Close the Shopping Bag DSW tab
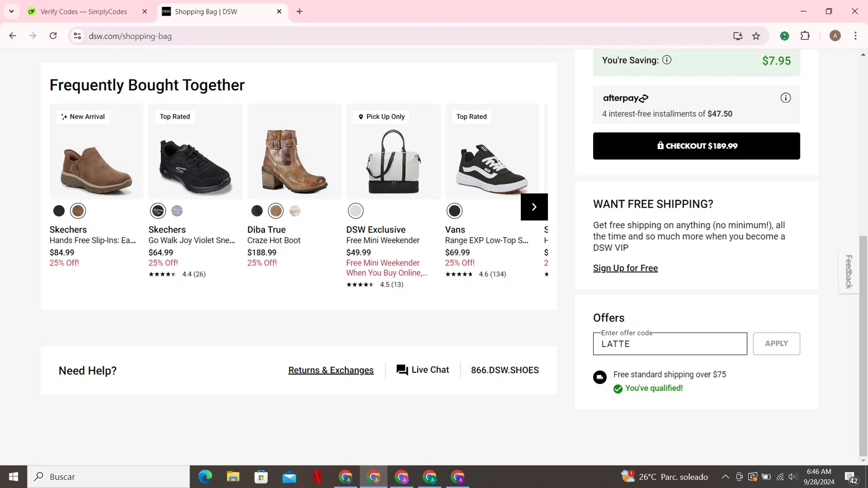The height and width of the screenshot is (488, 868). coord(279,12)
